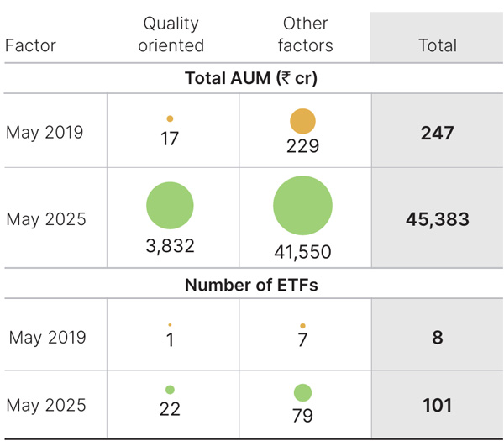Viewport: 504px width, 441px height.
Task: Select the 3,832 AUM value
Action: point(170,245)
